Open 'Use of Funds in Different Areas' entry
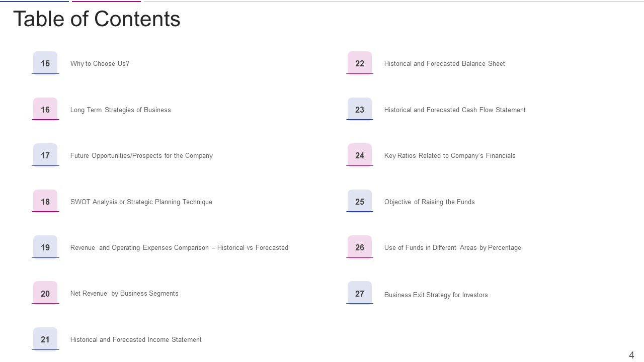This screenshot has height=362, width=644. coord(452,248)
